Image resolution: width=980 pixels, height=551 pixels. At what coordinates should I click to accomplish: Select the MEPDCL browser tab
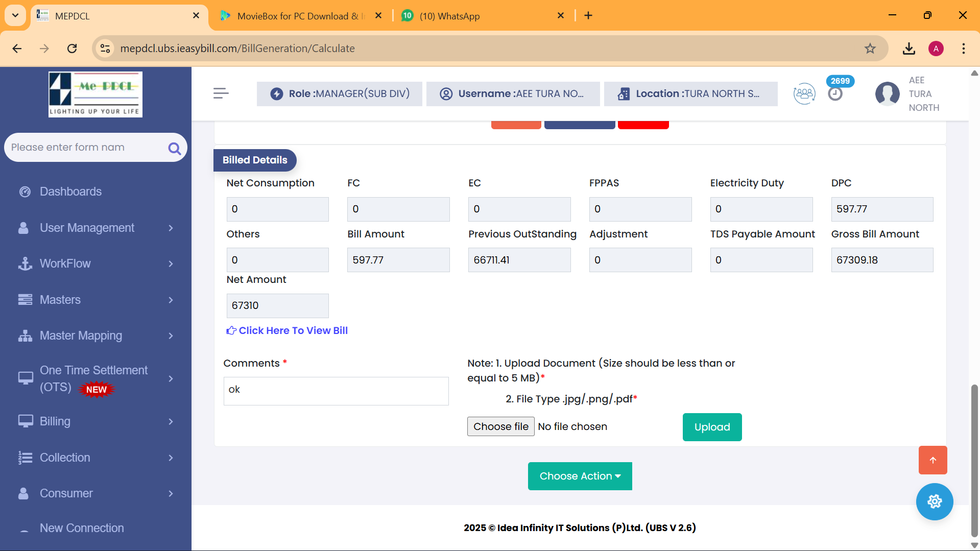pyautogui.click(x=118, y=16)
